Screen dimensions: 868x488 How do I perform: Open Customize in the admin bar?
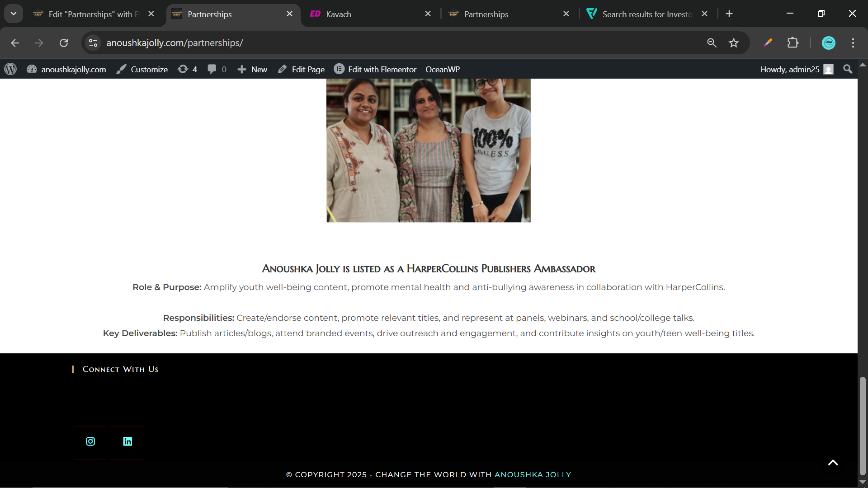[x=142, y=69]
